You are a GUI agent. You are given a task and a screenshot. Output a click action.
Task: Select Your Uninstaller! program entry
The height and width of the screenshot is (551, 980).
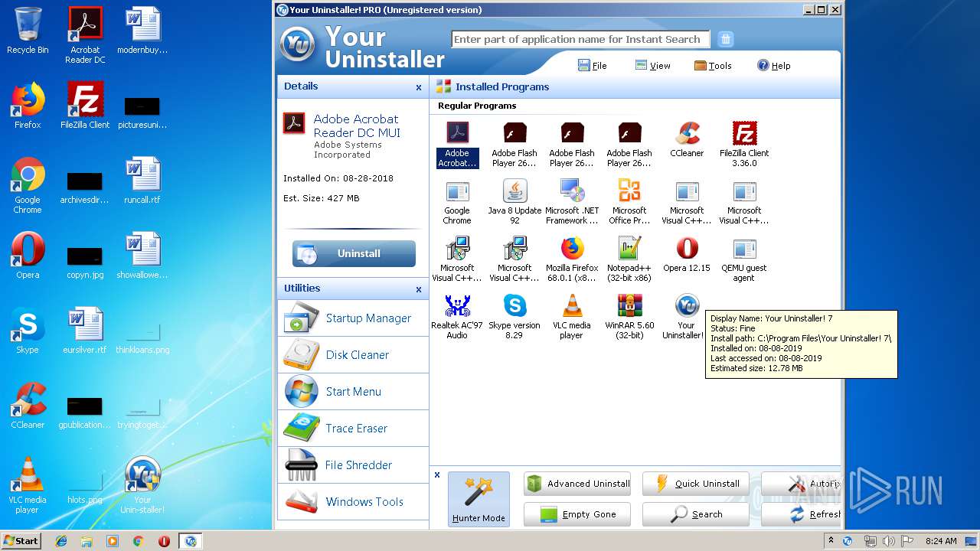click(685, 317)
